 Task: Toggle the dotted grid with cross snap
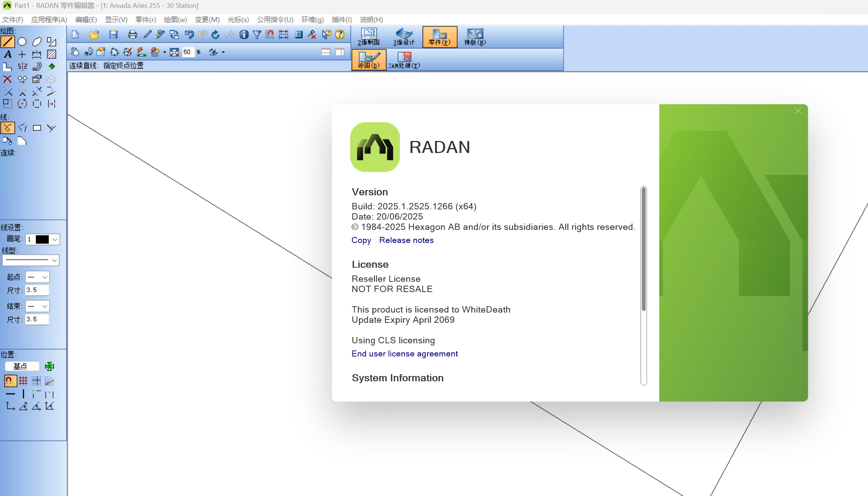[x=36, y=381]
